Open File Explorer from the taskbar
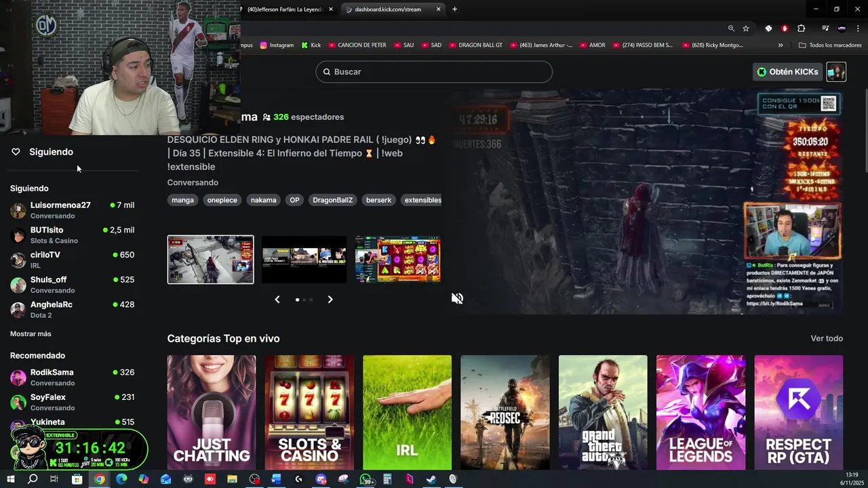868x488 pixels. coord(232,479)
